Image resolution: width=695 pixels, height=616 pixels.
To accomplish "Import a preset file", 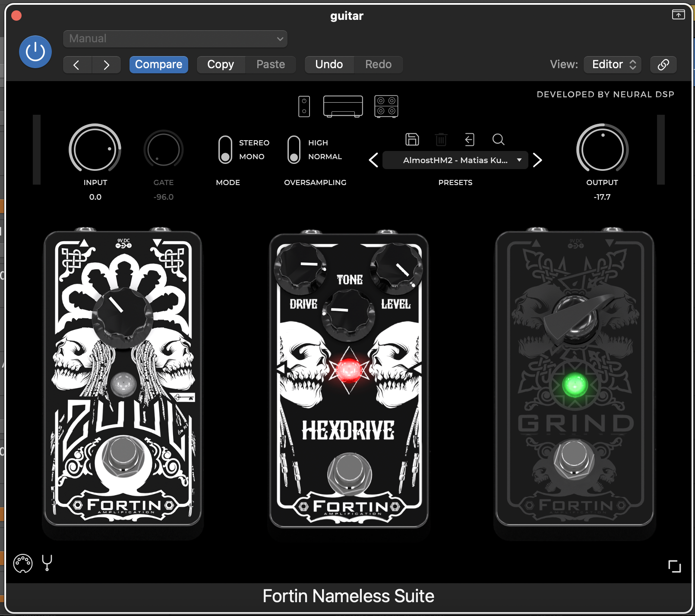I will coord(470,139).
